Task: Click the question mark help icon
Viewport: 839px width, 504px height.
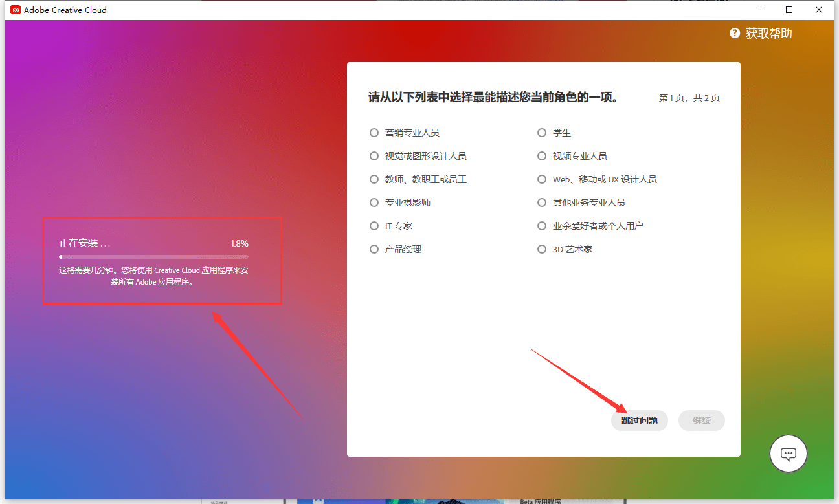Action: [735, 33]
